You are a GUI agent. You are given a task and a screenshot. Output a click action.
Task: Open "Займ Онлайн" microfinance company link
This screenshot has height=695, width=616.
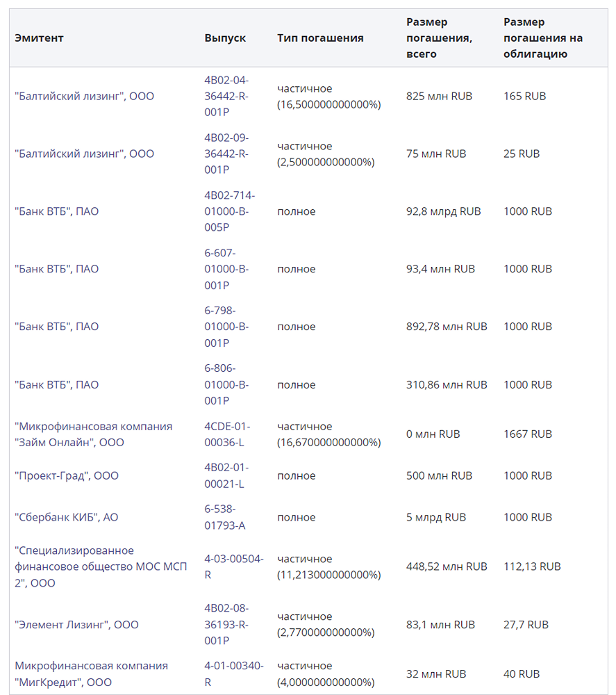[93, 434]
